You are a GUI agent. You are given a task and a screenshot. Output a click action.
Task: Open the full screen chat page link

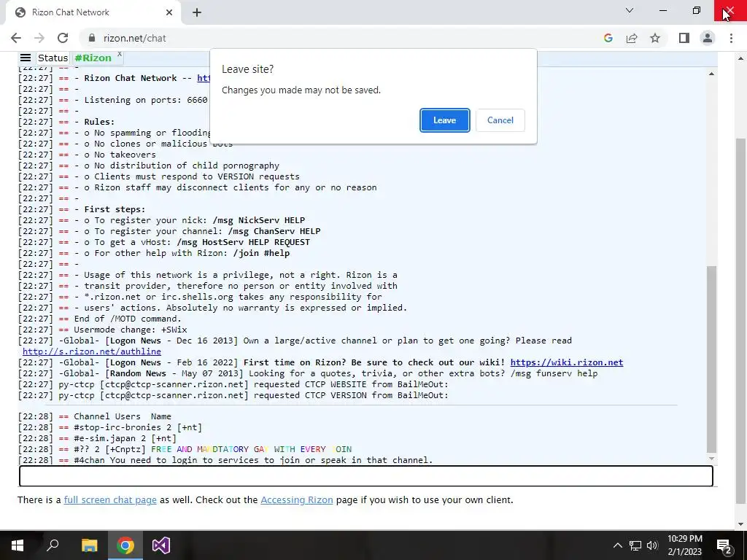(110, 500)
